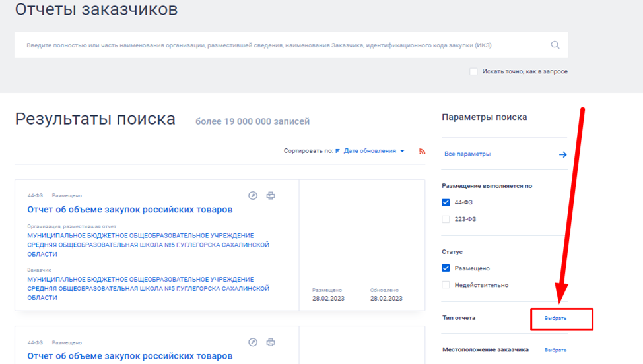Click the sort order icon before Дате обновления

[338, 151]
